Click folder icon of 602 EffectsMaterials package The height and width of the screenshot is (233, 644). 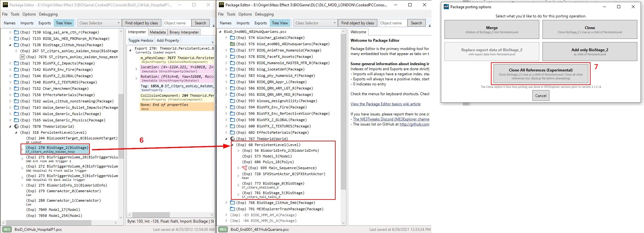coord(232,132)
